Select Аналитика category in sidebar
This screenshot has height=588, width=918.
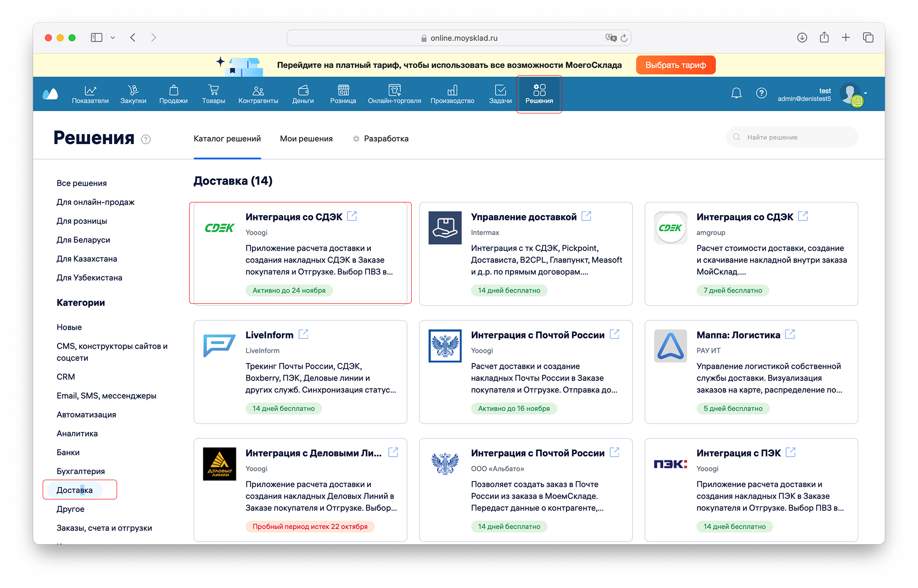(x=77, y=433)
